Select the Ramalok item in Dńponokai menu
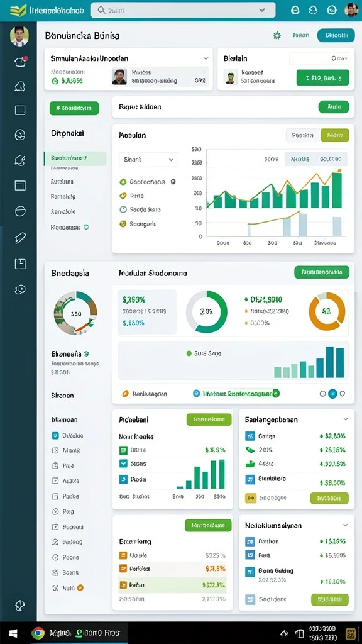 pos(62,211)
